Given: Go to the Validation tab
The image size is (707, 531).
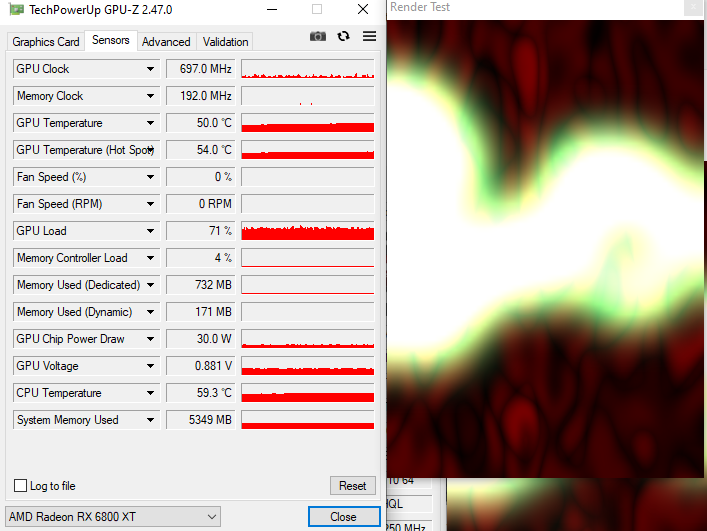Looking at the screenshot, I should 225,42.
